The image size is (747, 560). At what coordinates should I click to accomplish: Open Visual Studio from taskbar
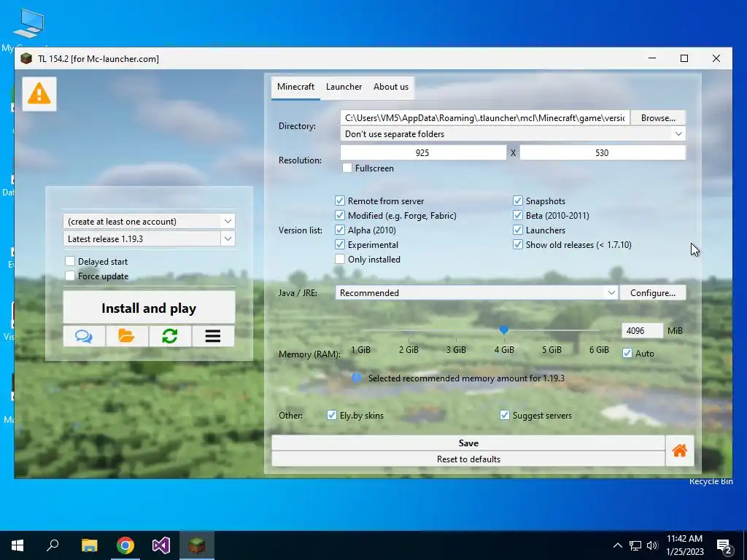161,545
